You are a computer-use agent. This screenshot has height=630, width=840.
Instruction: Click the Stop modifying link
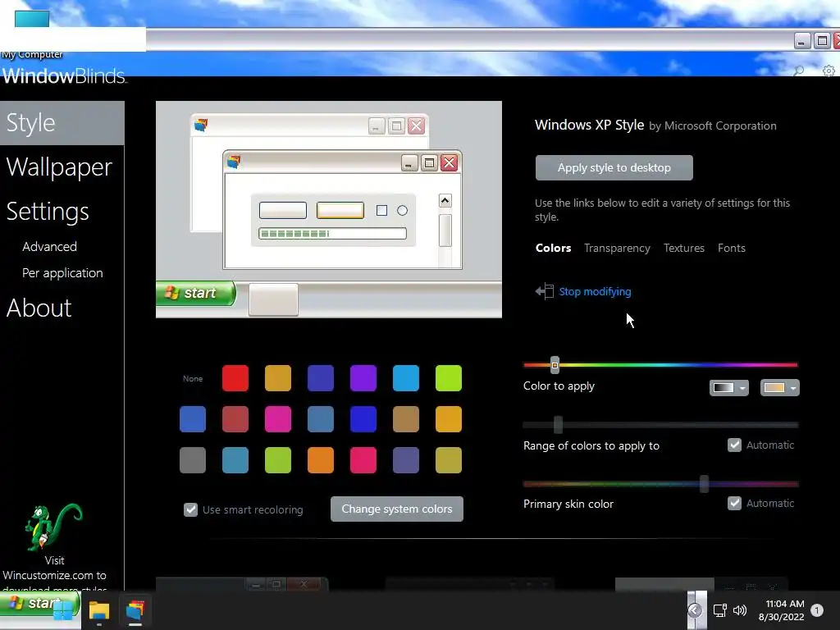click(595, 291)
